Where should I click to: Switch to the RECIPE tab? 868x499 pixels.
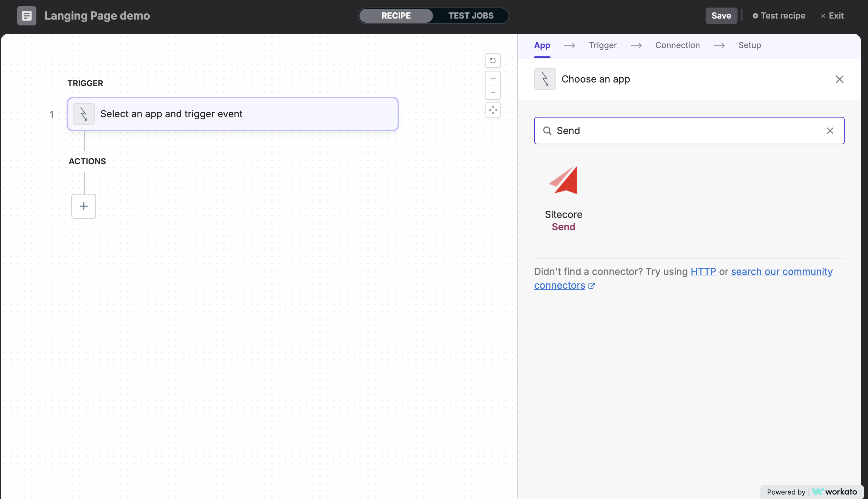(x=396, y=15)
